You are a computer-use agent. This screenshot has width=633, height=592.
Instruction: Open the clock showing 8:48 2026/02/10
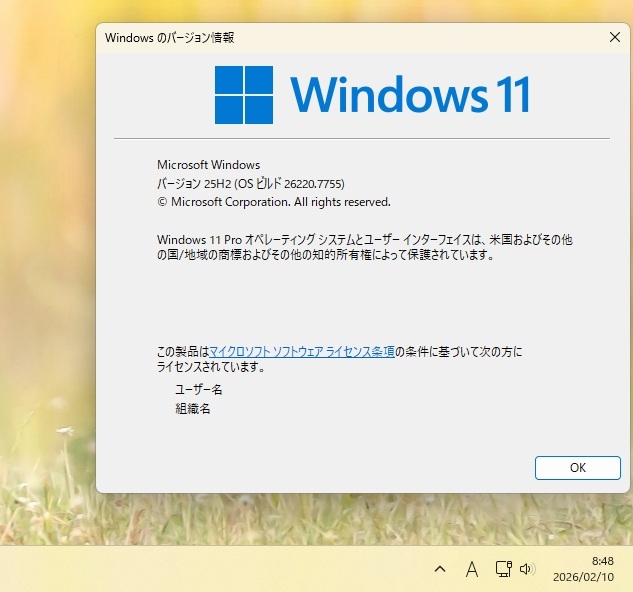pos(583,569)
